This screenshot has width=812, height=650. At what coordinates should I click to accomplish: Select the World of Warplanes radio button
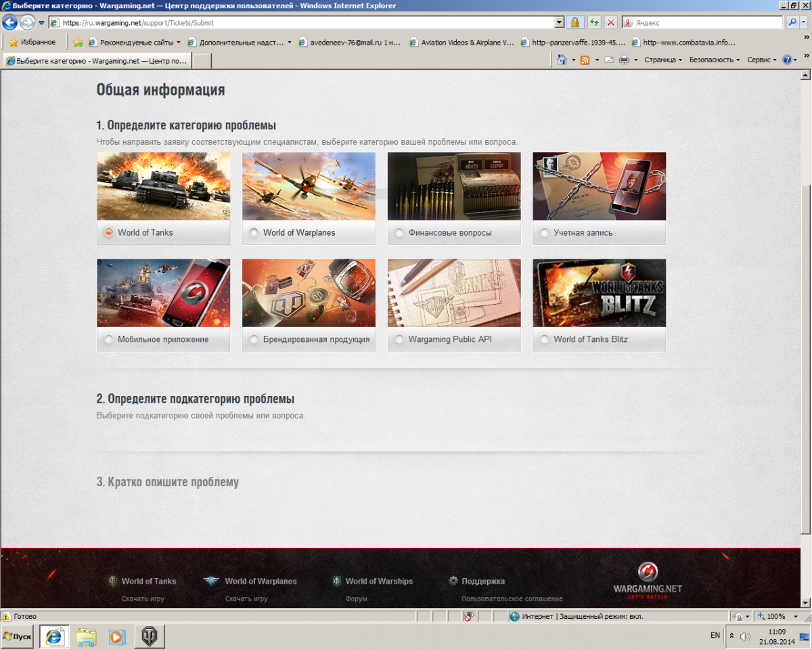coord(254,232)
